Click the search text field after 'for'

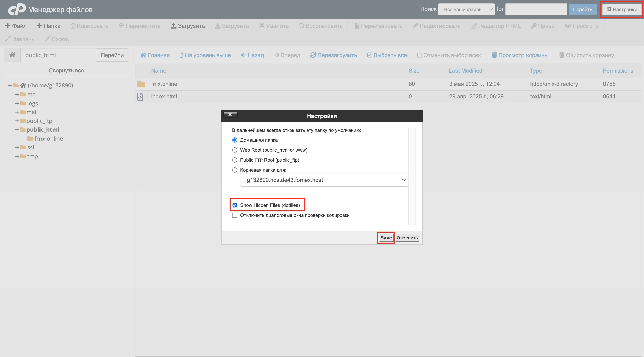(x=536, y=9)
